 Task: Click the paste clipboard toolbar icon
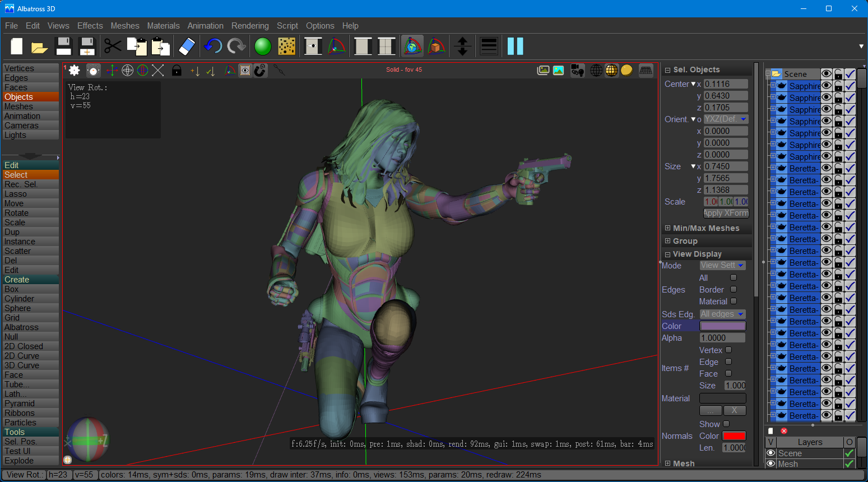point(160,47)
